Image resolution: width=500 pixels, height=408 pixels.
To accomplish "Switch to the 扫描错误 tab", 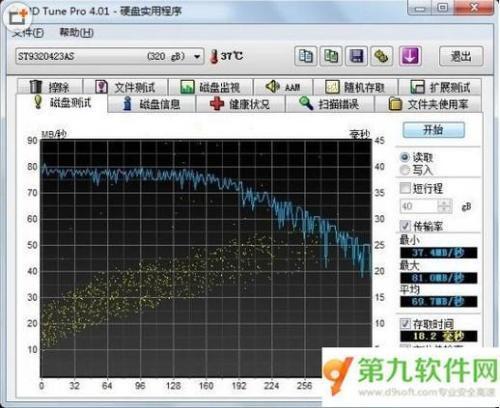I will (x=329, y=104).
